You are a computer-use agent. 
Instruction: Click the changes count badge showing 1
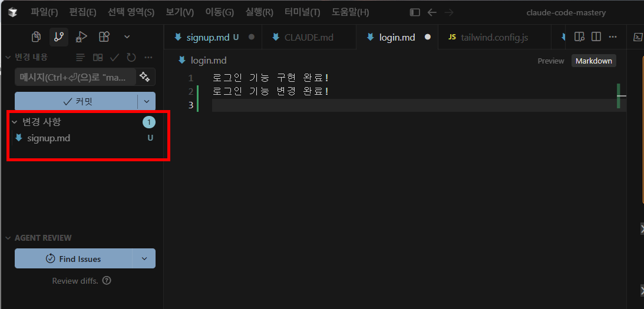pyautogui.click(x=149, y=122)
